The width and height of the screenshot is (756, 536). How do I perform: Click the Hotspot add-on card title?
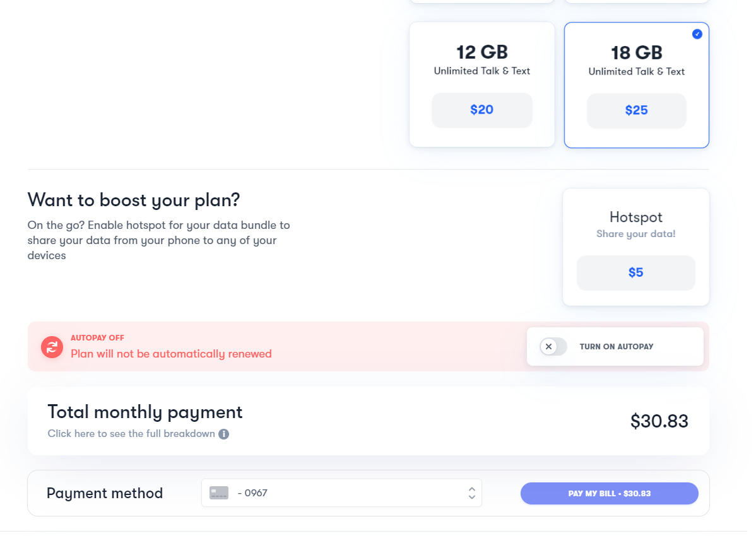click(636, 217)
